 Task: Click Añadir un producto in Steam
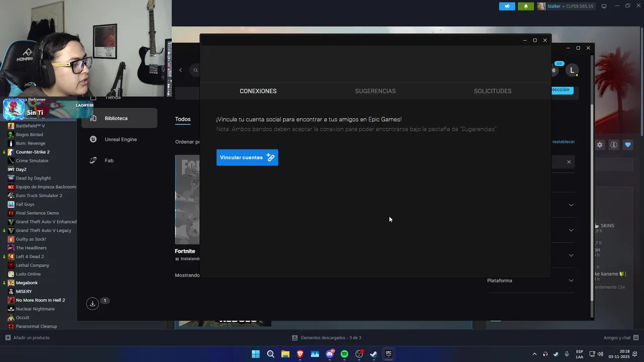pyautogui.click(x=28, y=337)
